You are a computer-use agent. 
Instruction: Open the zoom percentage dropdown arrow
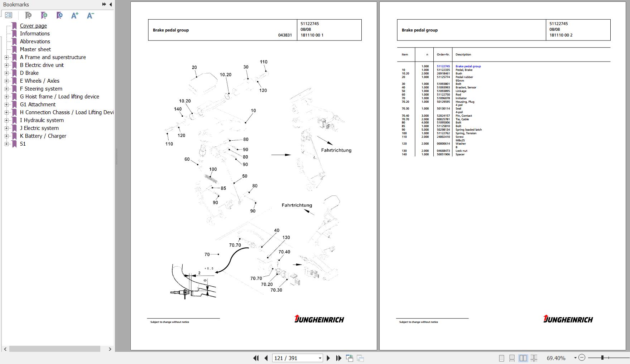click(575, 358)
